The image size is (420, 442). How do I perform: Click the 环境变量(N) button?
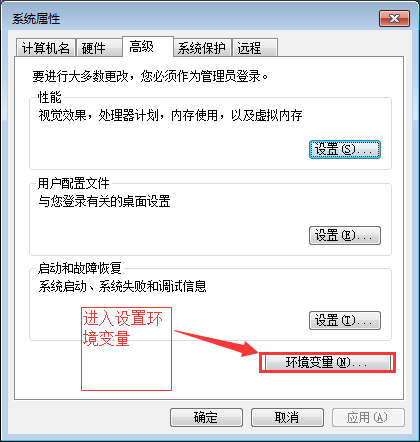[327, 362]
